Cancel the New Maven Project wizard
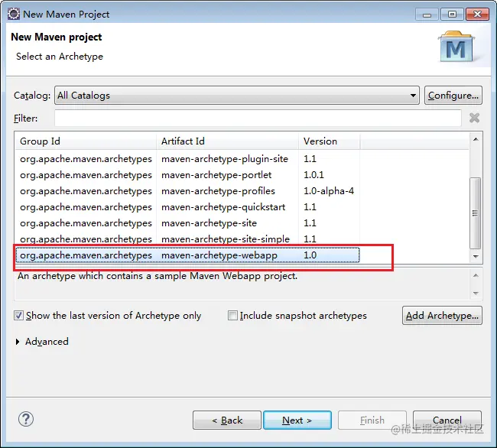The image size is (497, 448). [x=447, y=420]
